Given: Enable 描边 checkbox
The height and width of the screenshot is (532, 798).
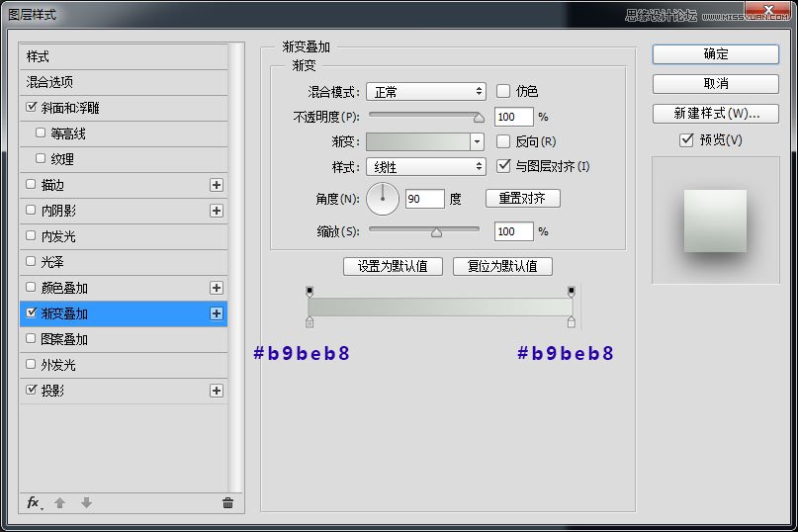Looking at the screenshot, I should [x=31, y=184].
